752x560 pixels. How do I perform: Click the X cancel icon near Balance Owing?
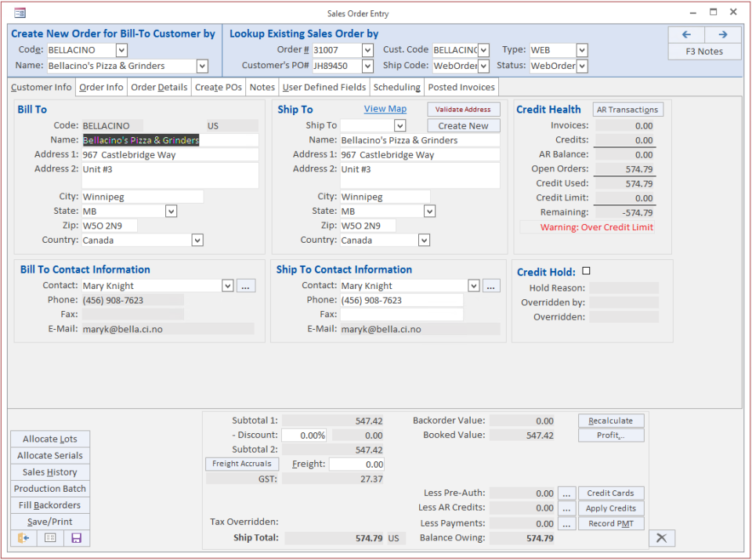point(661,538)
